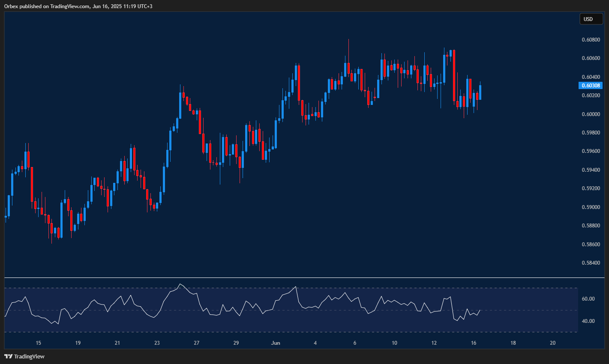Viewport: 609px width, 364px height.
Task: Open the price scale value 0.60800
Action: coord(591,39)
